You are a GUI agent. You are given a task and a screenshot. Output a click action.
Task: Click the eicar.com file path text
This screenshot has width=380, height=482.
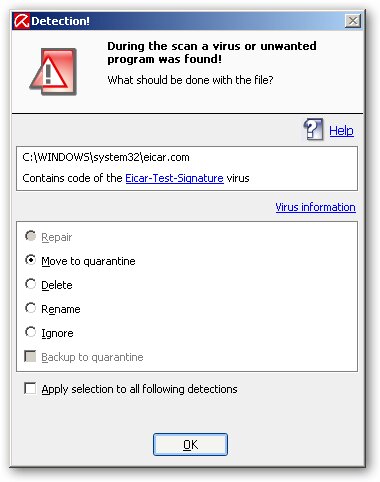[106, 157]
